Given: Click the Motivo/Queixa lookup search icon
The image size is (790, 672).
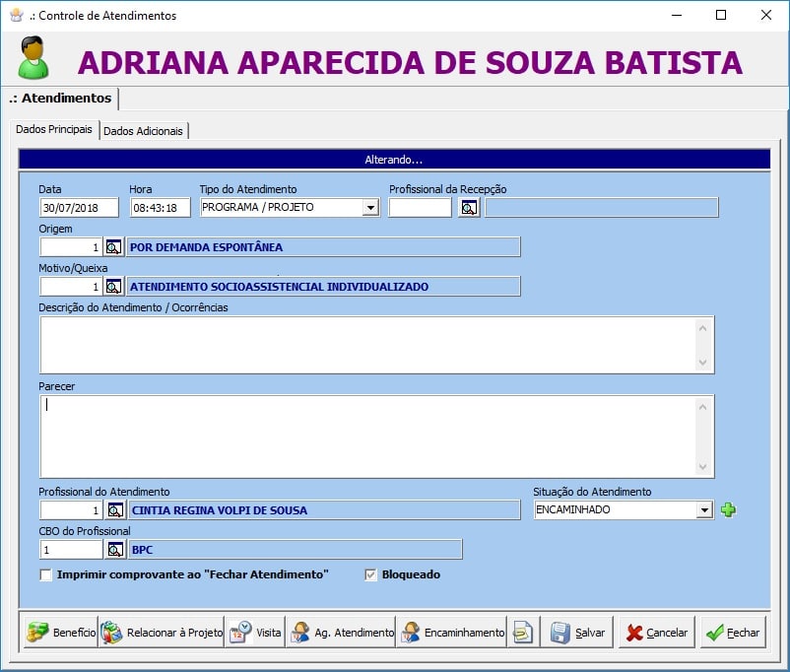Looking at the screenshot, I should pyautogui.click(x=114, y=287).
